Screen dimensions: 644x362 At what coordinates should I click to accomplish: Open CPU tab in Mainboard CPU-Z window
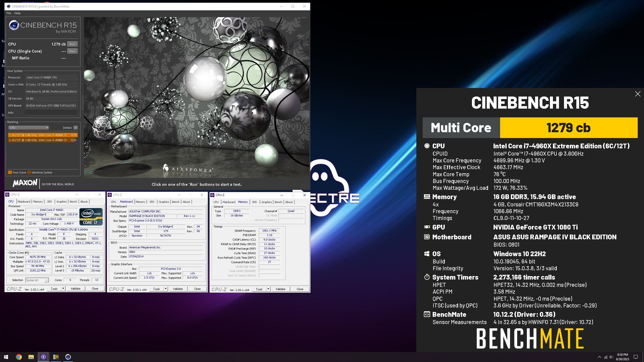pos(113,202)
